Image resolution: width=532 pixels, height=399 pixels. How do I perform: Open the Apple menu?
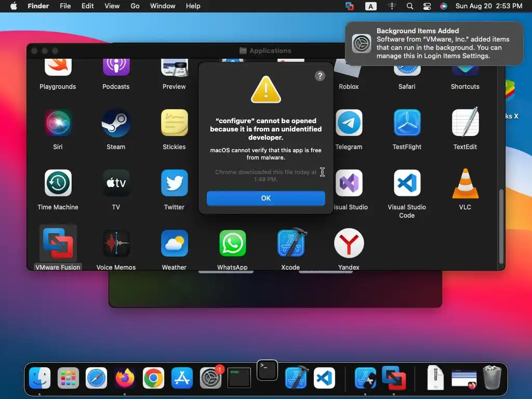pos(14,6)
